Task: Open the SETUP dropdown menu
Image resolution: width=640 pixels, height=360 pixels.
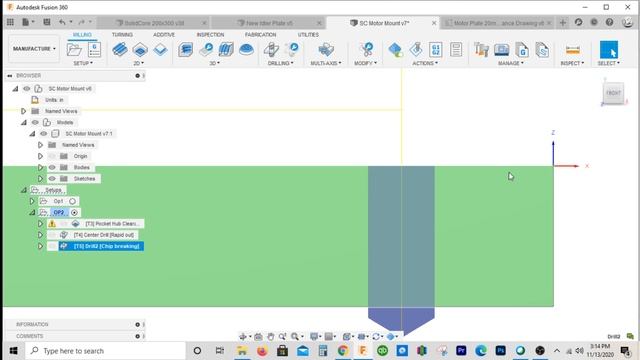Action: pos(83,63)
